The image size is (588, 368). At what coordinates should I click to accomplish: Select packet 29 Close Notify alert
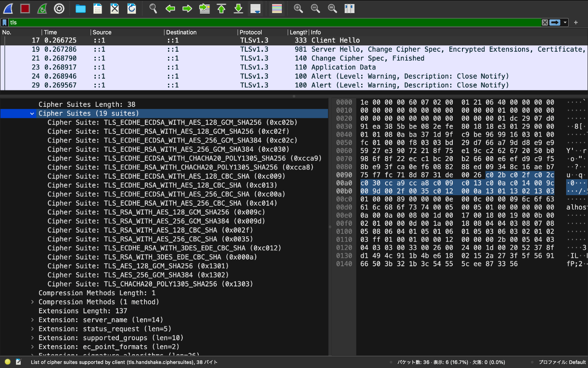pyautogui.click(x=294, y=85)
